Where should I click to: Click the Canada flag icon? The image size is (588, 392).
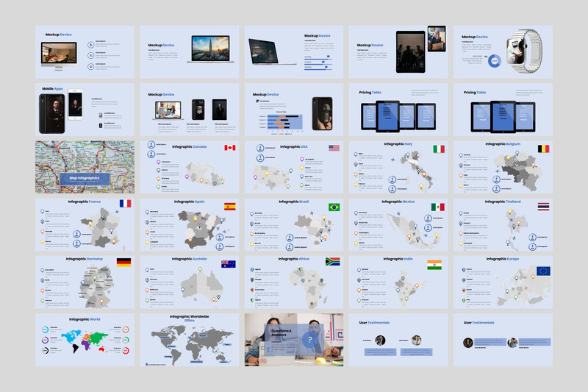point(230,148)
